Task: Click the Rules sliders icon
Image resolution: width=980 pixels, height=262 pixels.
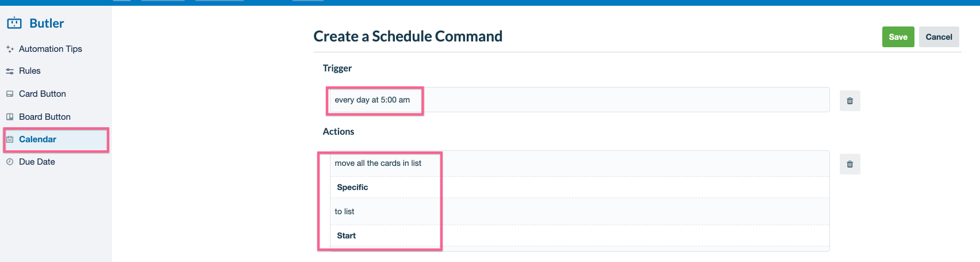Action: [x=10, y=71]
